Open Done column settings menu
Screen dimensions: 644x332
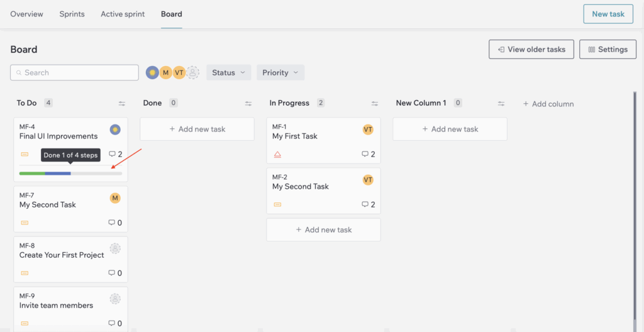point(248,103)
